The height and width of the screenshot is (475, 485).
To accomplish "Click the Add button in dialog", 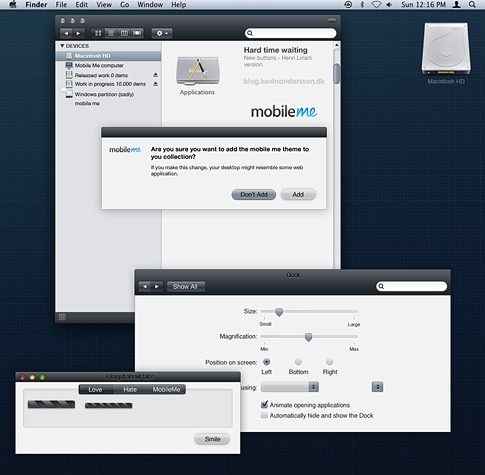I will click(x=298, y=194).
